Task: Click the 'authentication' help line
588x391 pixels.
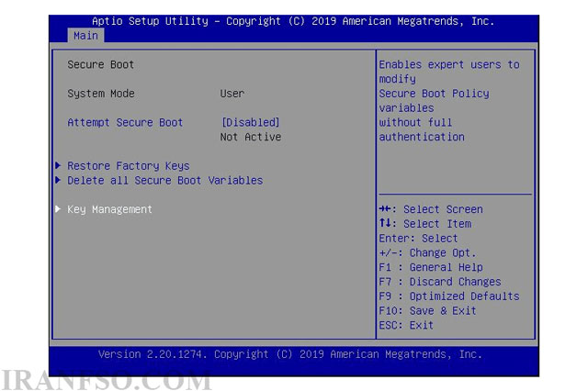Action: [422, 137]
